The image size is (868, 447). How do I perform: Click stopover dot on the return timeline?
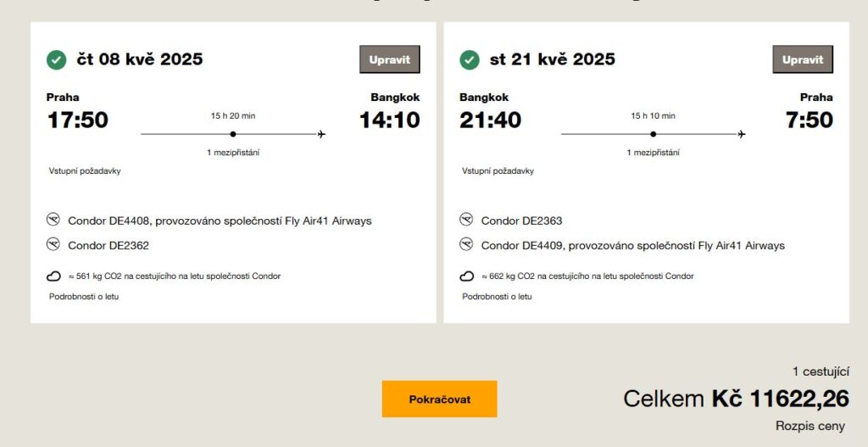(x=653, y=134)
